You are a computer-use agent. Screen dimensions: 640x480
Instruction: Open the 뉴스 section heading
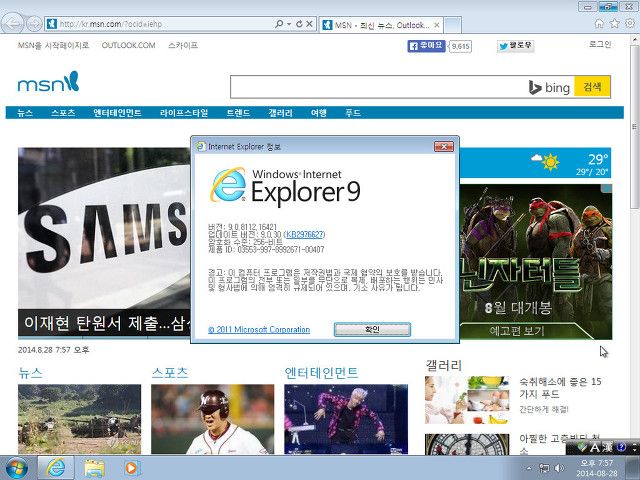point(30,373)
